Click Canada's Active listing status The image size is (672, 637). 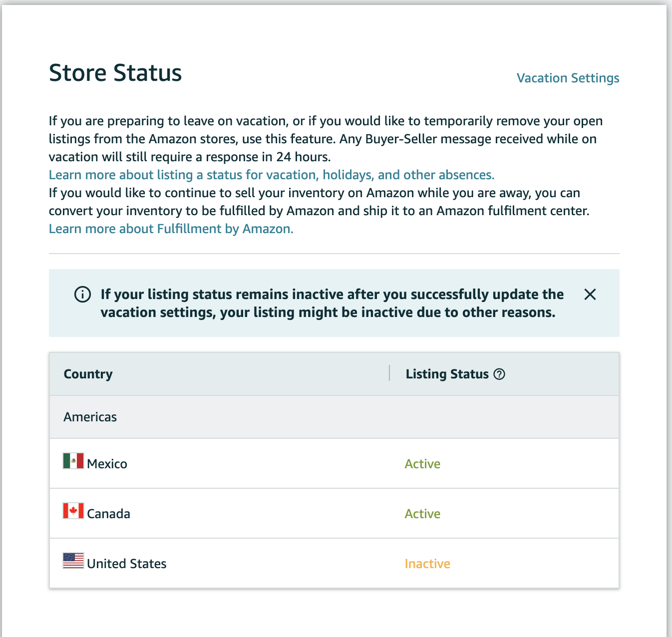click(422, 514)
